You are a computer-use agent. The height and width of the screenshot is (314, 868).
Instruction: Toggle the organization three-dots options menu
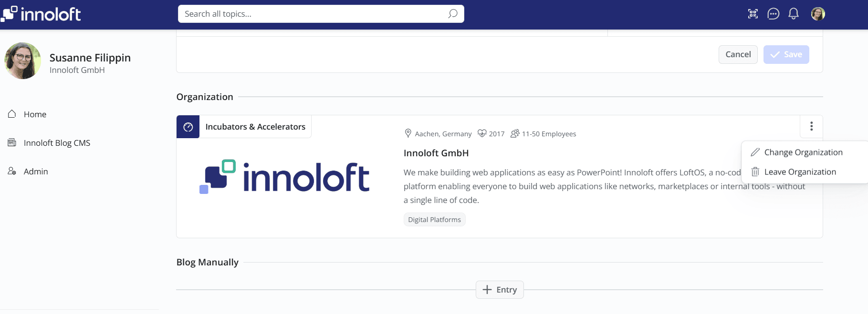pos(811,126)
